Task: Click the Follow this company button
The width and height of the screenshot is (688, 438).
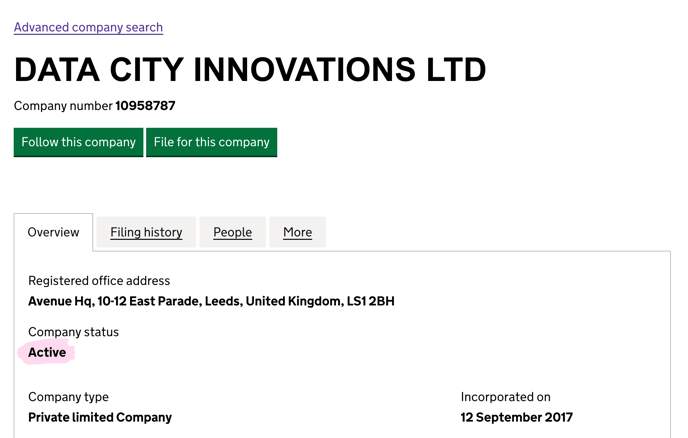Action: coord(79,142)
